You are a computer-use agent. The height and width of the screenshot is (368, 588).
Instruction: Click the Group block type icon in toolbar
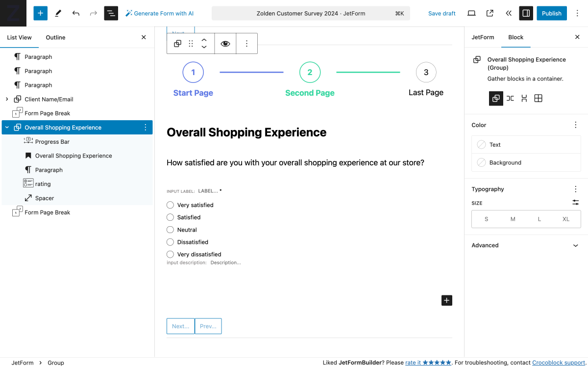177,44
